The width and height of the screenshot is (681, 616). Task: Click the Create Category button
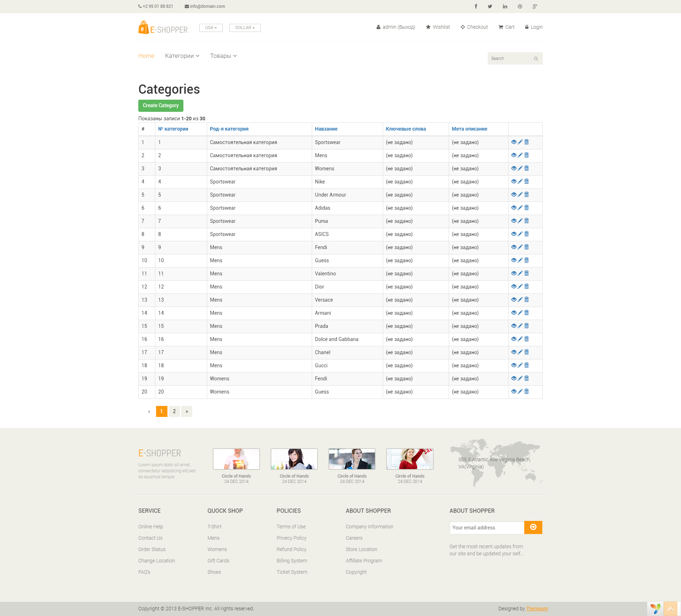(161, 105)
